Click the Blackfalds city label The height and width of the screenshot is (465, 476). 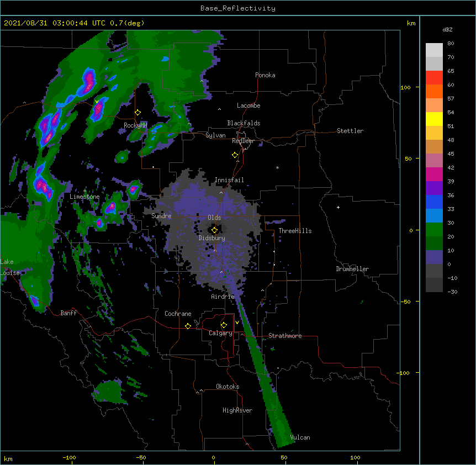pos(244,123)
